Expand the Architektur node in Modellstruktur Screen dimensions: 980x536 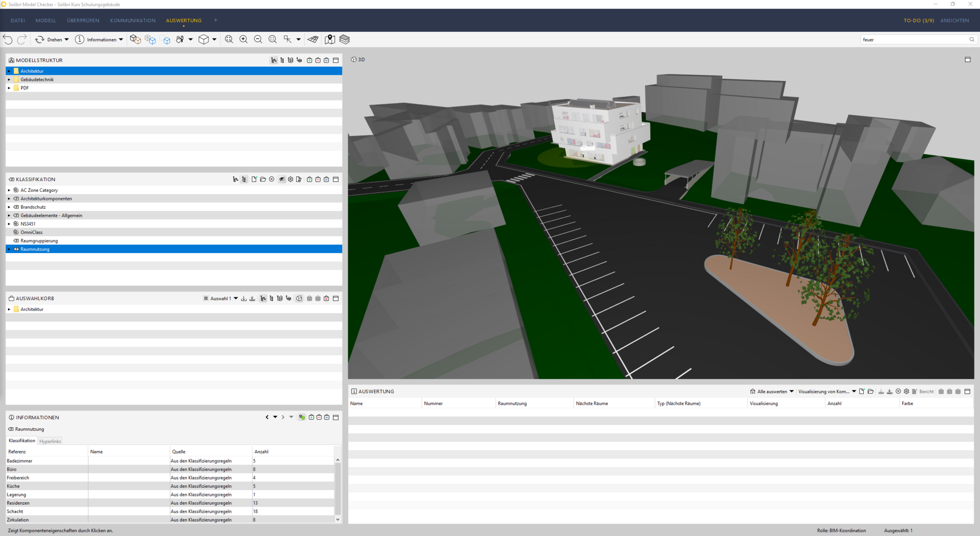coord(9,71)
